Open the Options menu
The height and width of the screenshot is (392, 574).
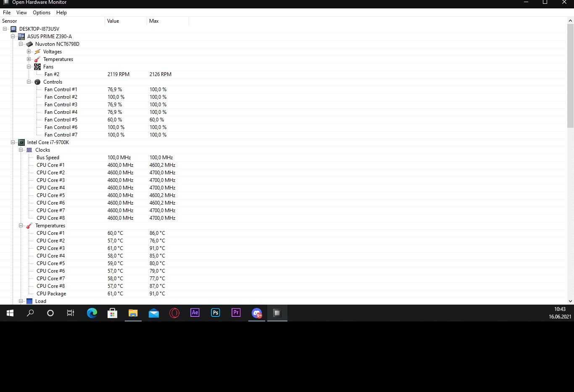coord(42,13)
